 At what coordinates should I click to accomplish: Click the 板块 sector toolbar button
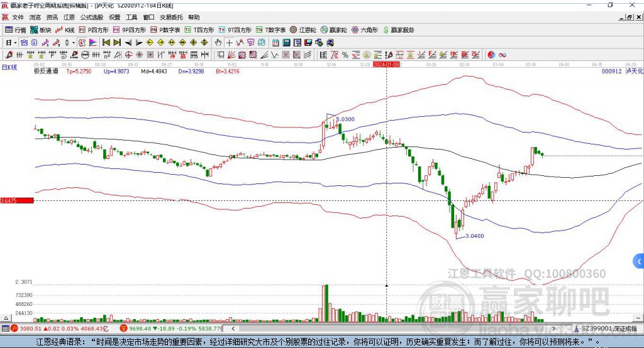(x=41, y=30)
